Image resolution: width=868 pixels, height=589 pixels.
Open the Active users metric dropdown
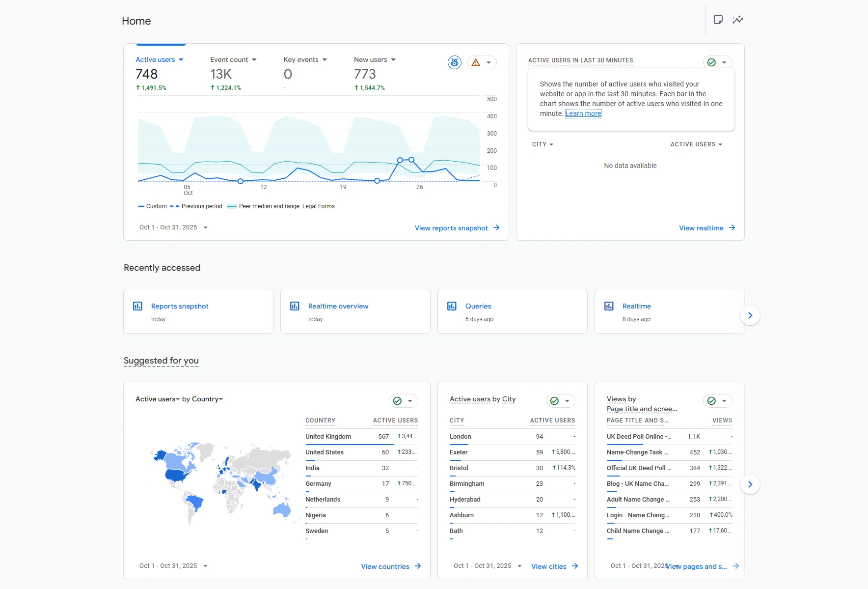tap(181, 59)
